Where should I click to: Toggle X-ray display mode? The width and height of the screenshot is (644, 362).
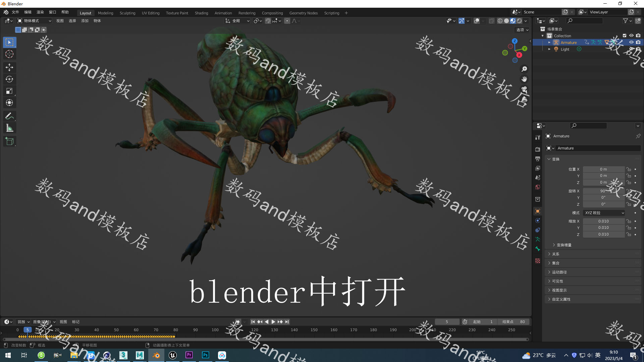tap(491, 21)
